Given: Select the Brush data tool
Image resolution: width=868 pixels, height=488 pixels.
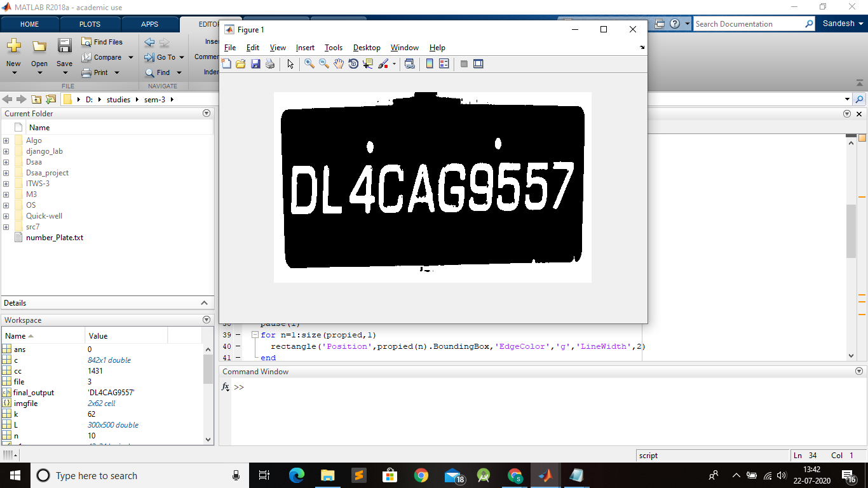Looking at the screenshot, I should click(x=383, y=64).
